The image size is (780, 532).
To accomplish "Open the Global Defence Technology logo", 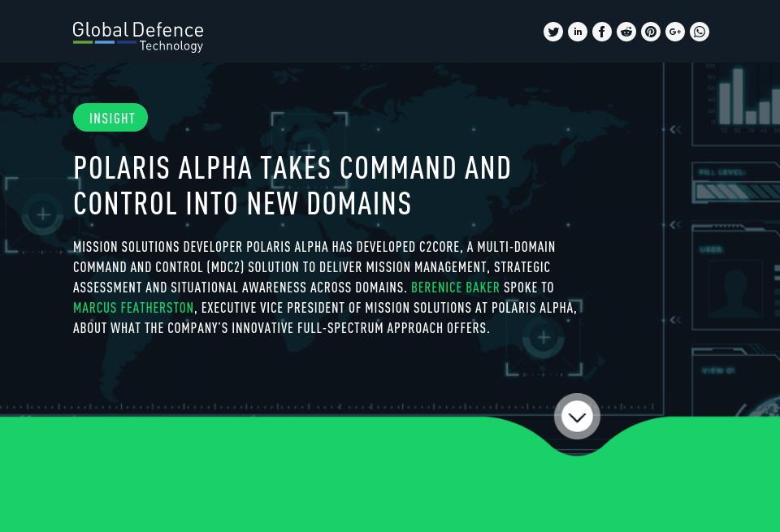I will [138, 36].
